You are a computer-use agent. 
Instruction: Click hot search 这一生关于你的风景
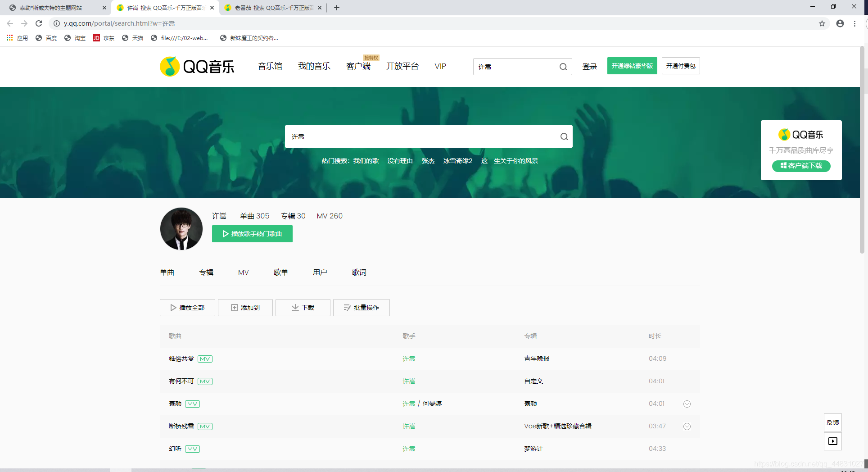point(509,161)
